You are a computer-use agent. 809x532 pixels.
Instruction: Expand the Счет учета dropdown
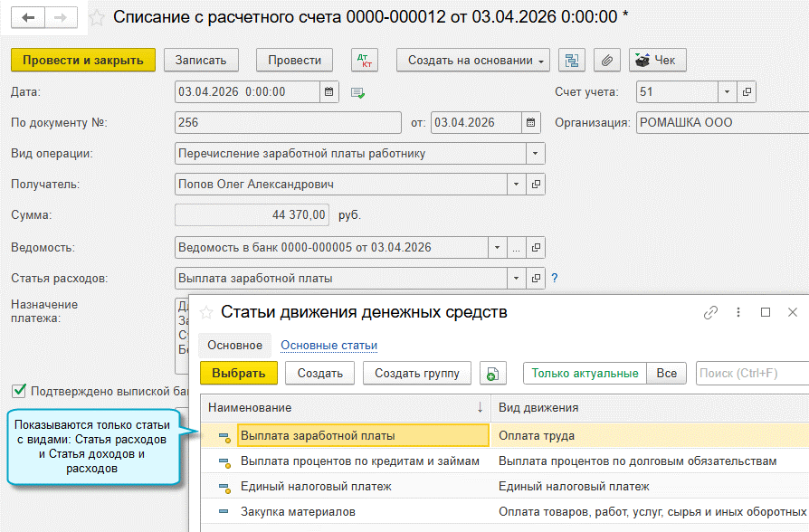(x=728, y=92)
